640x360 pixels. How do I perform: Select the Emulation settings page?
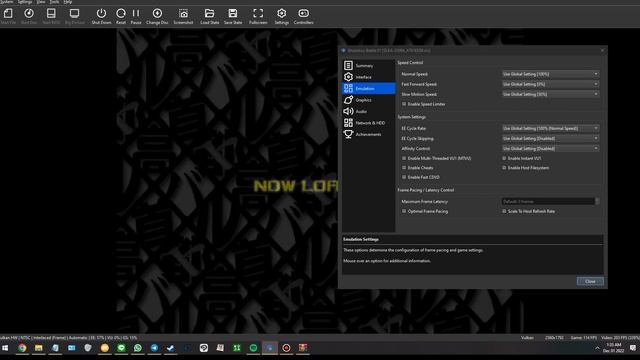click(x=369, y=88)
